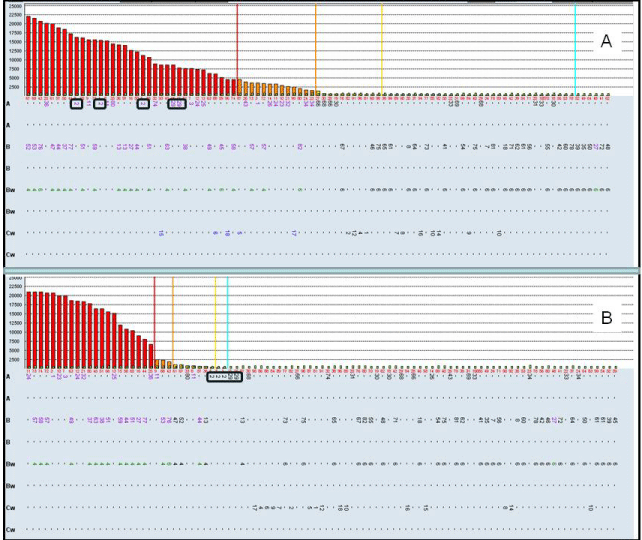Click the 5000 y-axis label in panel B
Image resolution: width=642 pixels, height=540 pixels.
(16, 350)
